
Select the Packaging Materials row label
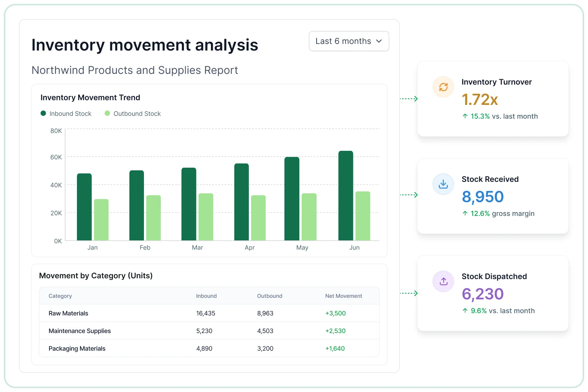(77, 348)
